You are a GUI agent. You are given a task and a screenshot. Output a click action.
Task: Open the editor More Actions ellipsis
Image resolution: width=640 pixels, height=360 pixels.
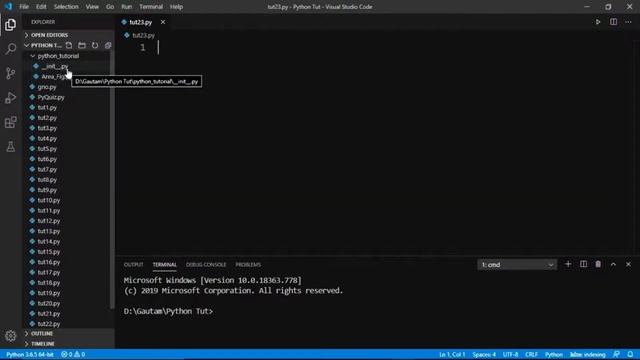[x=628, y=22]
